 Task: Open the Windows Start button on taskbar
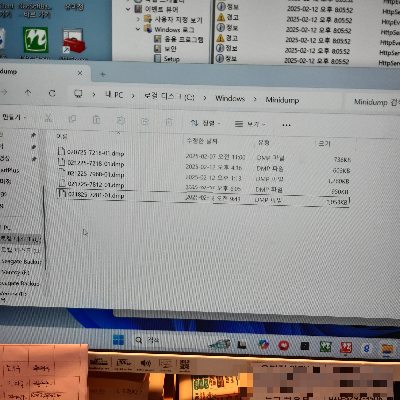118,340
